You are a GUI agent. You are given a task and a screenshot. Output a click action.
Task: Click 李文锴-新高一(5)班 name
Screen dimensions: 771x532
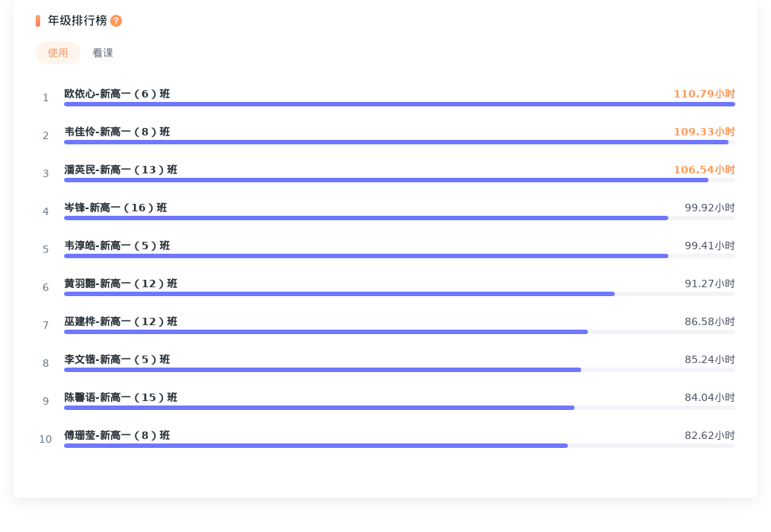click(117, 359)
